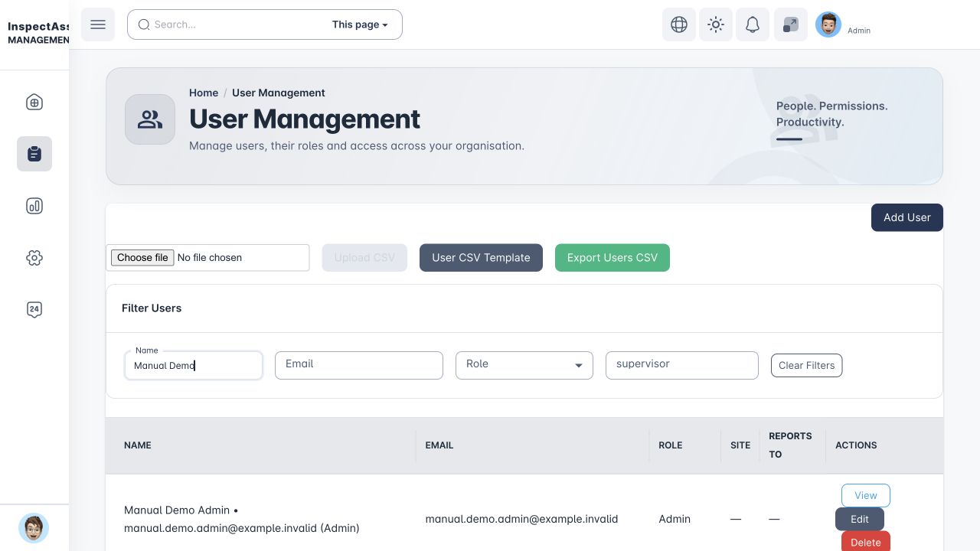
Task: Download the User CSV Template
Action: tap(481, 258)
